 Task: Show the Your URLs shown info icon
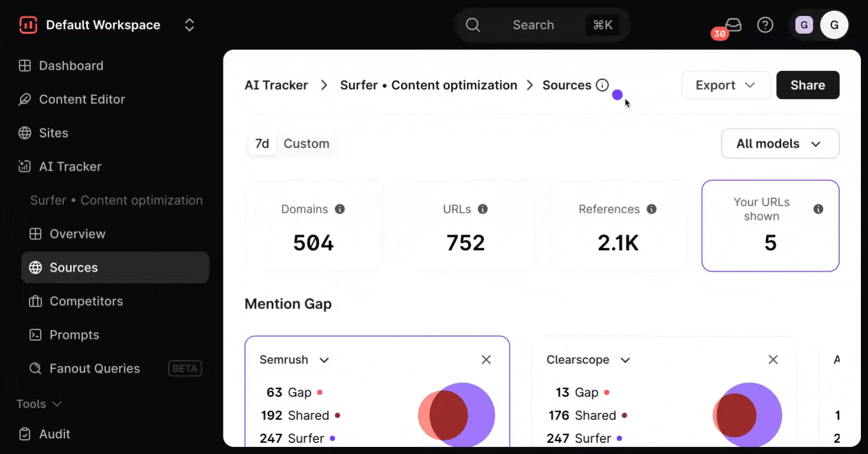point(818,209)
